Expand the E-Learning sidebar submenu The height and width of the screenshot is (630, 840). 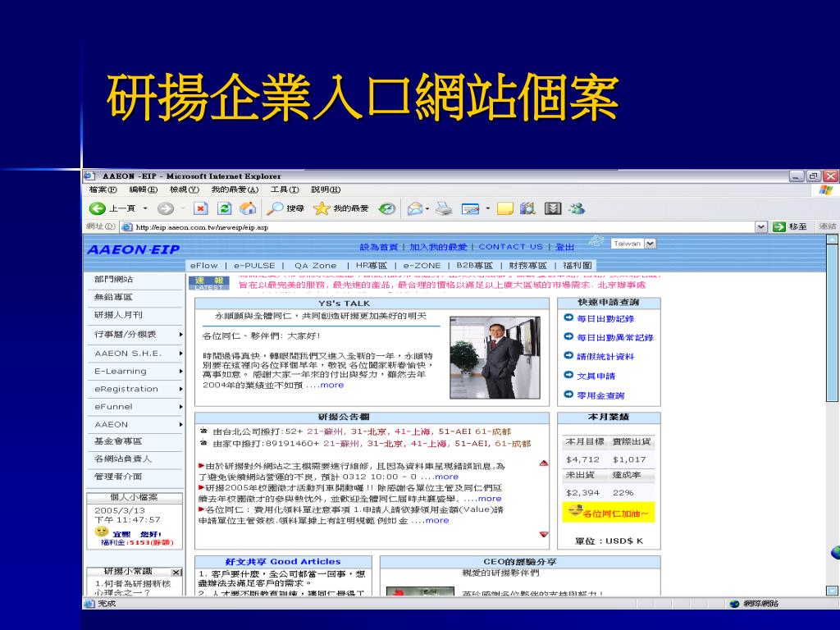coord(181,372)
